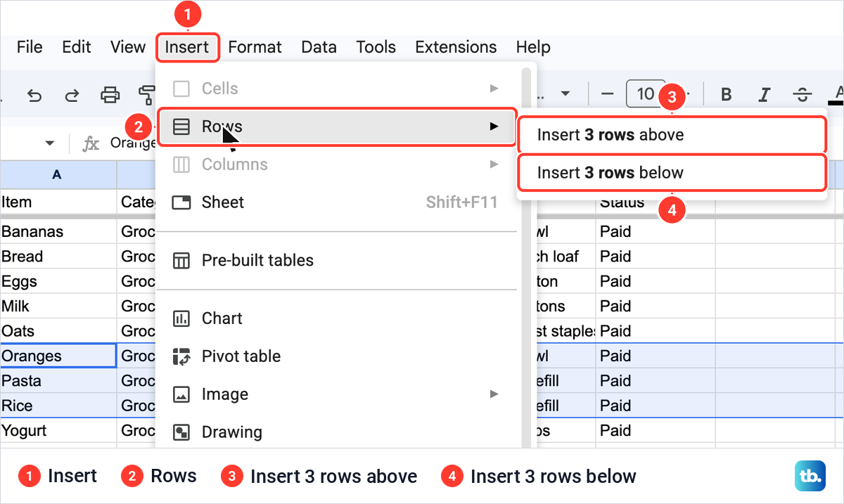Select the Milk cell

coord(58,306)
